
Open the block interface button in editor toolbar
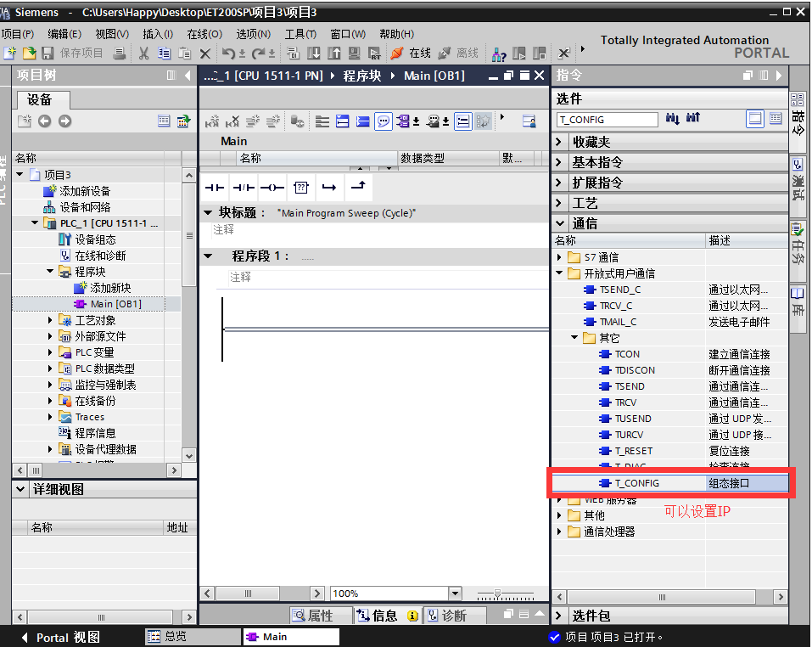tap(529, 121)
